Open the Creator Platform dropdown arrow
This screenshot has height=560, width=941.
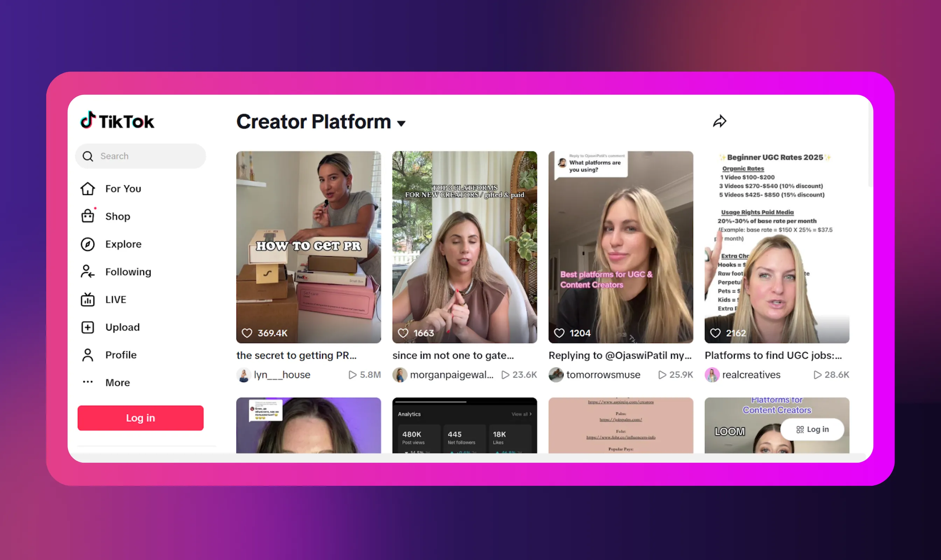click(x=401, y=123)
